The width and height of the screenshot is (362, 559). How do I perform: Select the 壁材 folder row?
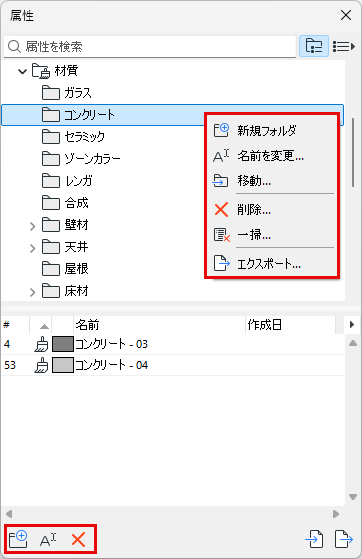click(x=65, y=225)
